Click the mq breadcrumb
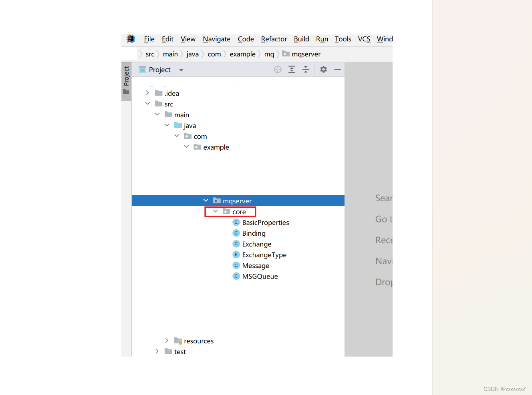Screen dimensions: 532x395 [269, 54]
